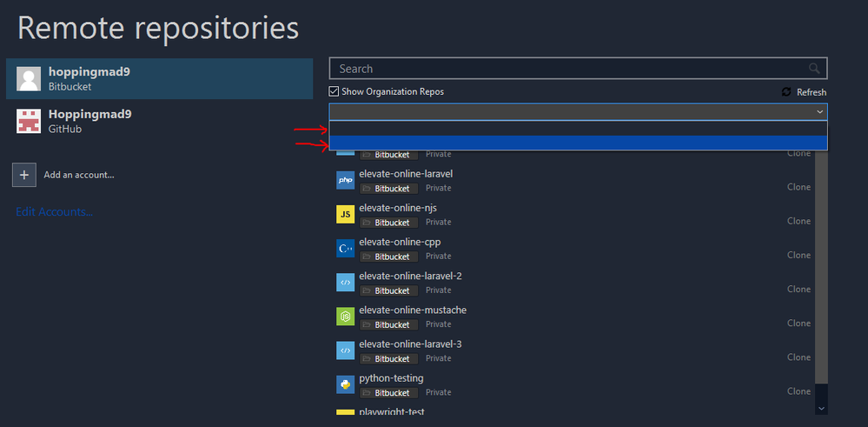Click the dropdown chevron arrow
868x427 pixels.
tap(820, 112)
